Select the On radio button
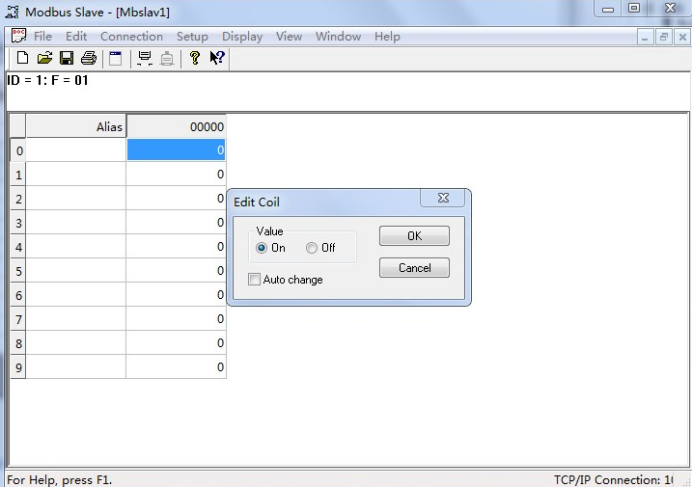Screen dimensions: 692x488 [x=261, y=248]
